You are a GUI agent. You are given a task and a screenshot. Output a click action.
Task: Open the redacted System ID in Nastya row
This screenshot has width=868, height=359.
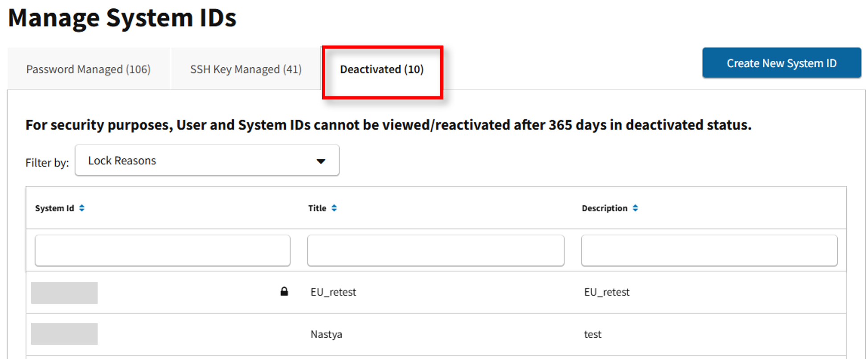(x=64, y=334)
